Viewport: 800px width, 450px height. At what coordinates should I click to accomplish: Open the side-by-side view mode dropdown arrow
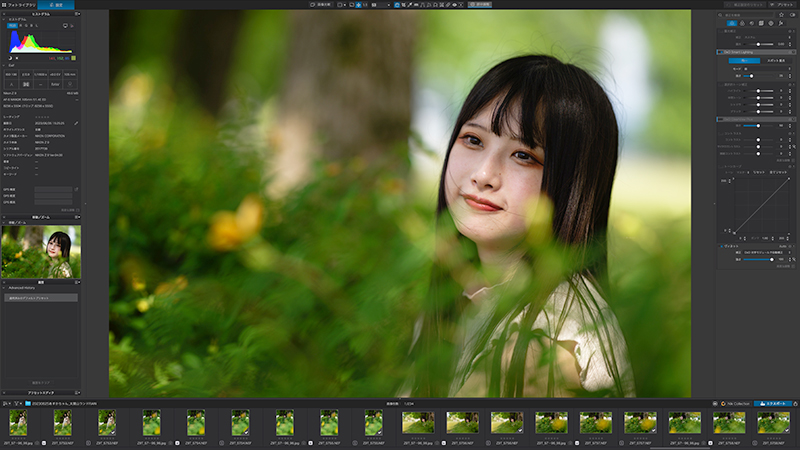click(x=345, y=5)
